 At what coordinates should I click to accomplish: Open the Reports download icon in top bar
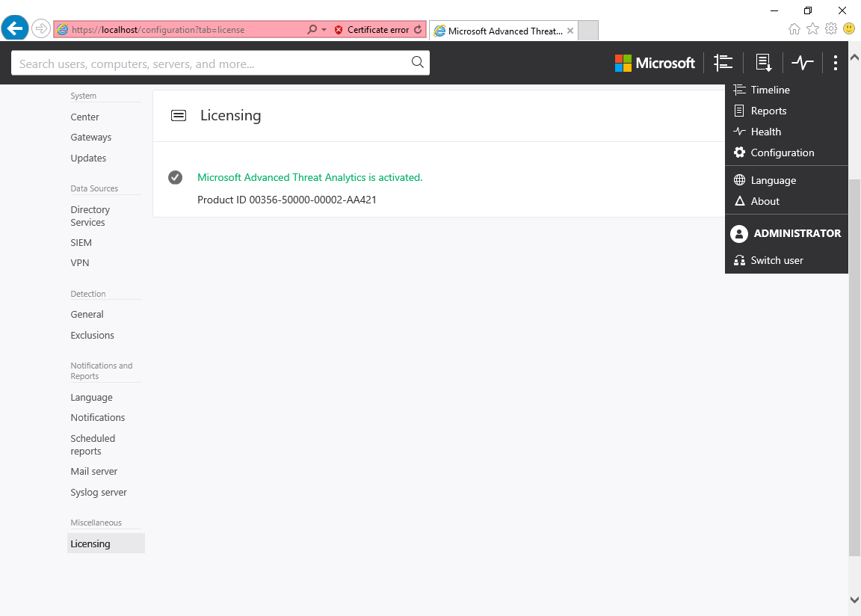tap(763, 63)
